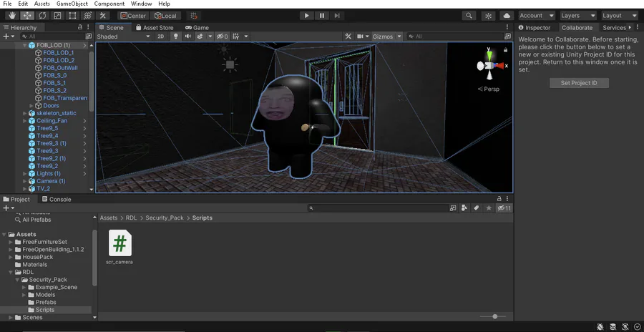Switch to the Console tab
Image resolution: width=644 pixels, height=332 pixels.
[x=56, y=200]
